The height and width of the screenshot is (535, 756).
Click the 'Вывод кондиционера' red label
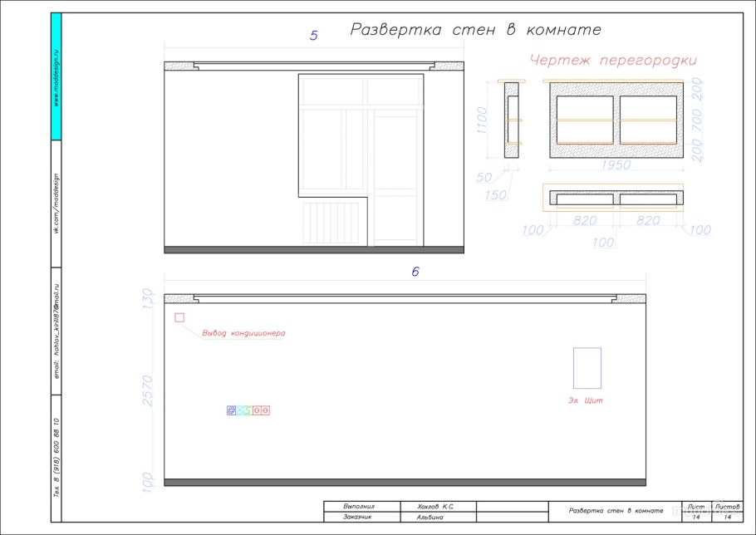(x=244, y=334)
